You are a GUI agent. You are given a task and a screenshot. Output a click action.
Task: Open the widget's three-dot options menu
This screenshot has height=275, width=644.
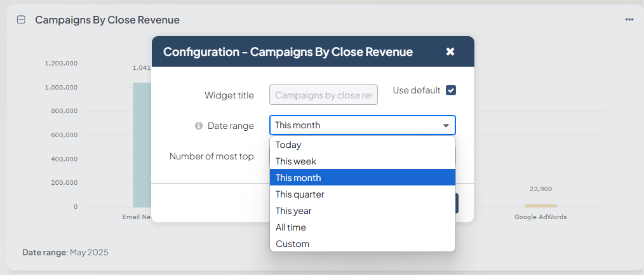629,20
